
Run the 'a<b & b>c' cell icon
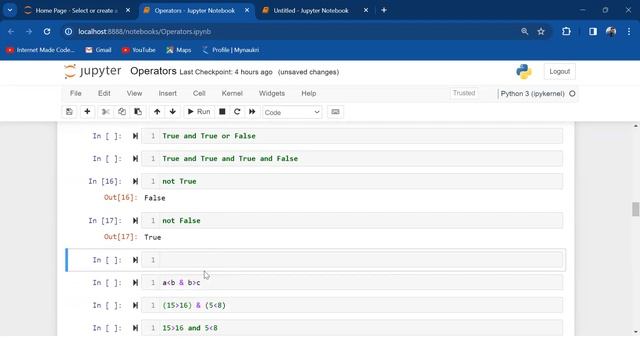pyautogui.click(x=135, y=283)
